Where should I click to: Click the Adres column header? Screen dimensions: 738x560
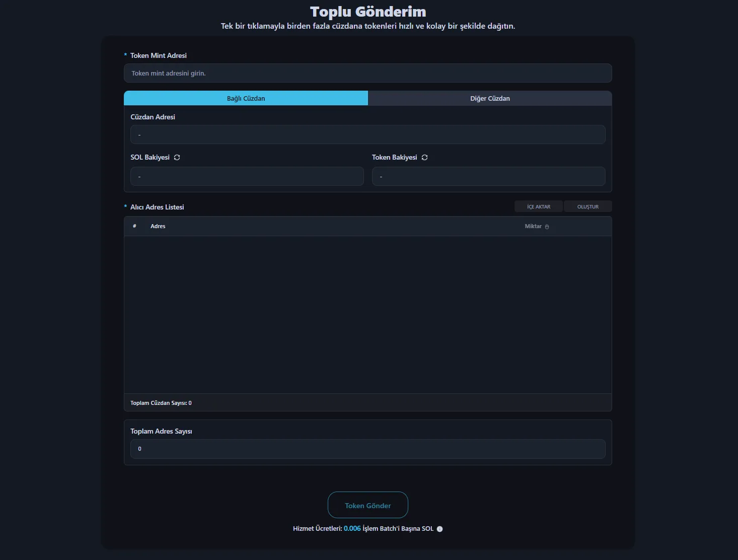click(x=158, y=227)
